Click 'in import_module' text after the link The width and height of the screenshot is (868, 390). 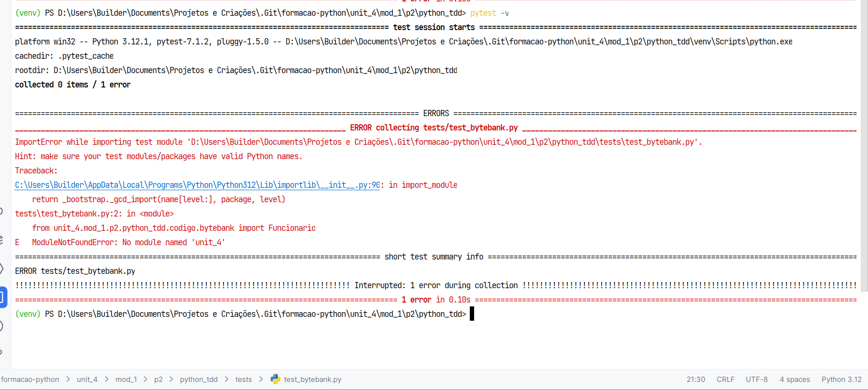[423, 185]
